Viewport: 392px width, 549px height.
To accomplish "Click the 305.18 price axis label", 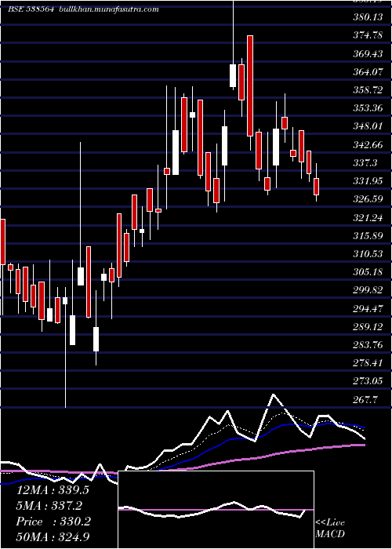I will [368, 272].
